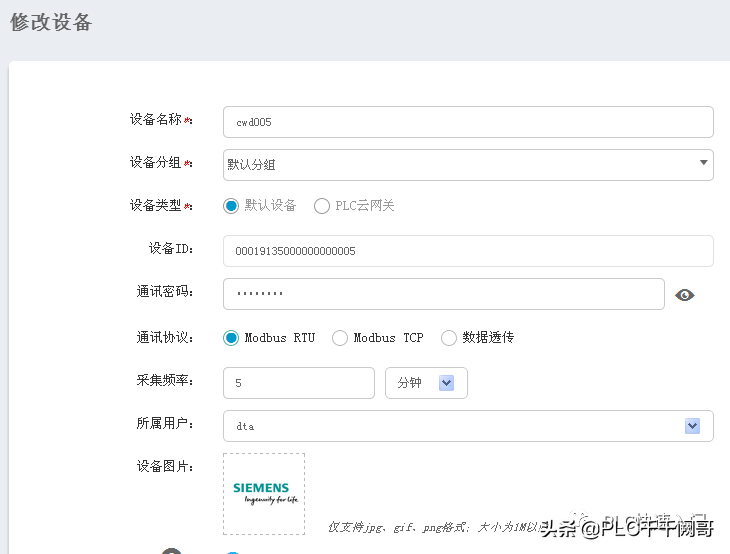The image size is (730, 554).
Task: Click the 采集频率 value field
Action: click(298, 383)
